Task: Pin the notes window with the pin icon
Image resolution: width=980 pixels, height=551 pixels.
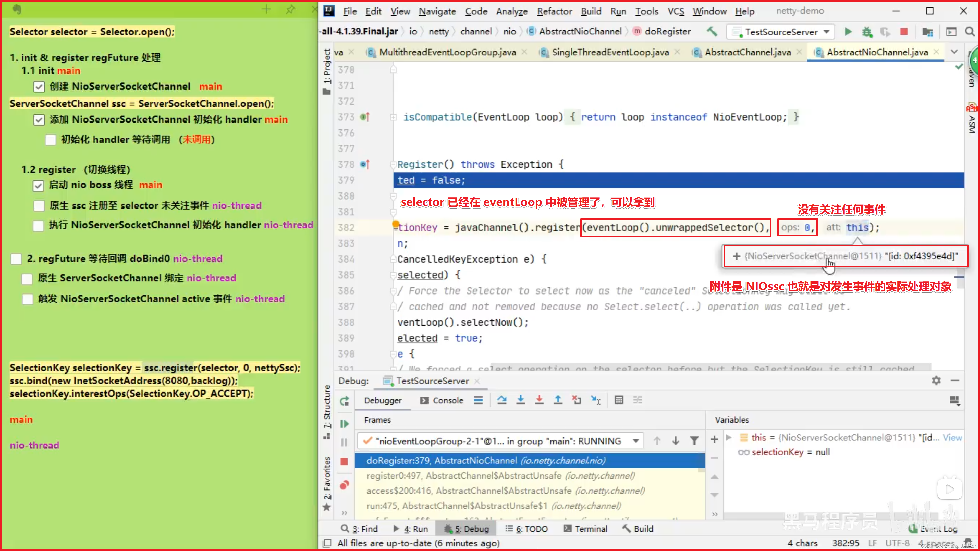Action: [x=290, y=9]
